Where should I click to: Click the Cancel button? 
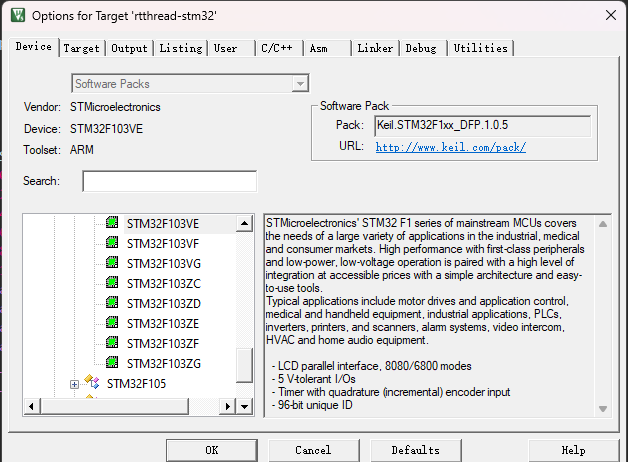coord(314,450)
